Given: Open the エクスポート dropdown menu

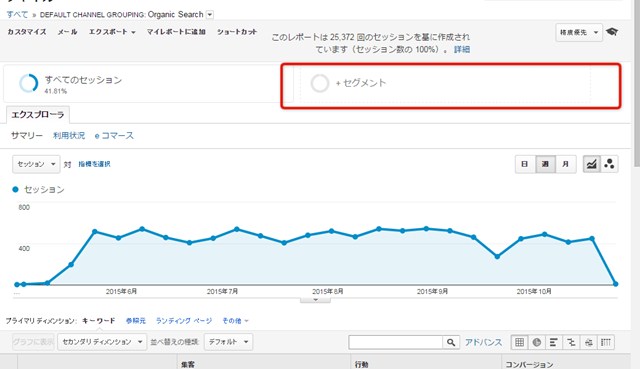Looking at the screenshot, I should point(112,32).
